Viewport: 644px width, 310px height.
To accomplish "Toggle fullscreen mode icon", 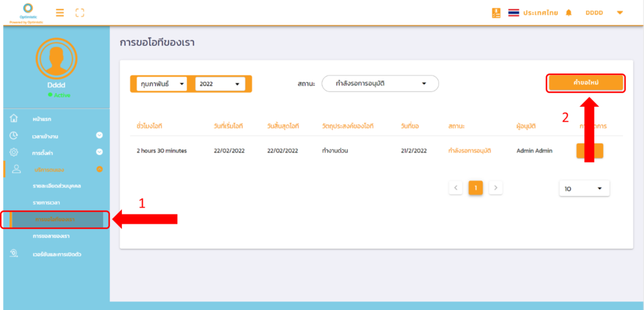I will pos(79,13).
